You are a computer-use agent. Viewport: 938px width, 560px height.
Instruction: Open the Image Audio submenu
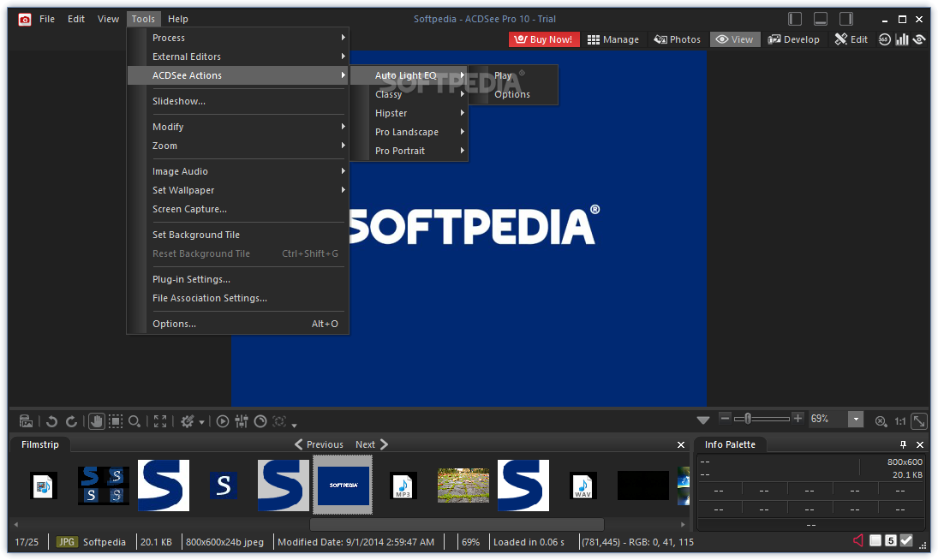pos(238,171)
